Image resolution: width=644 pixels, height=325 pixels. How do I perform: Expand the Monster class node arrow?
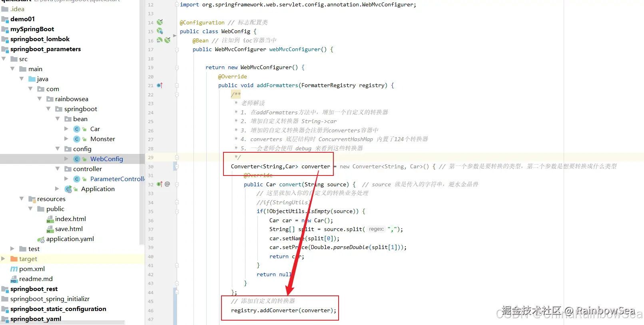(x=66, y=139)
